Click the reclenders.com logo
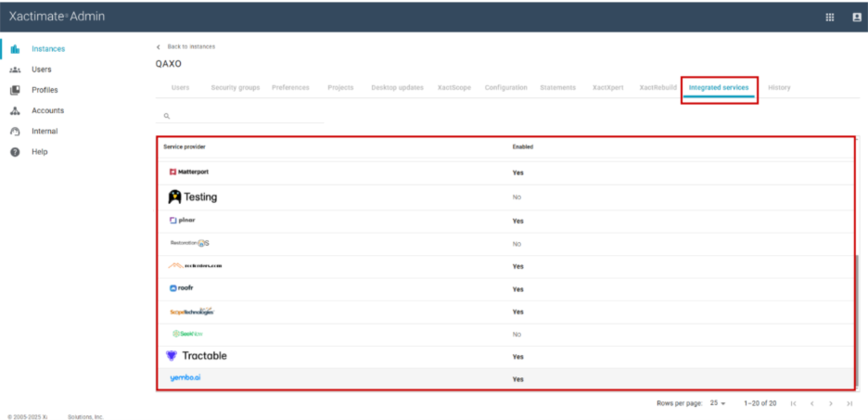This screenshot has width=868, height=420. pyautogui.click(x=195, y=265)
